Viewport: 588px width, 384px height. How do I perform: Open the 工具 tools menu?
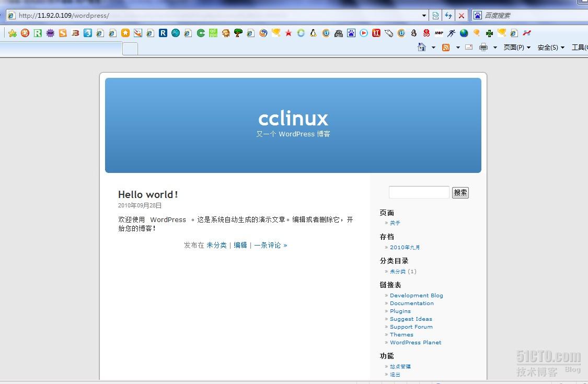pos(579,47)
